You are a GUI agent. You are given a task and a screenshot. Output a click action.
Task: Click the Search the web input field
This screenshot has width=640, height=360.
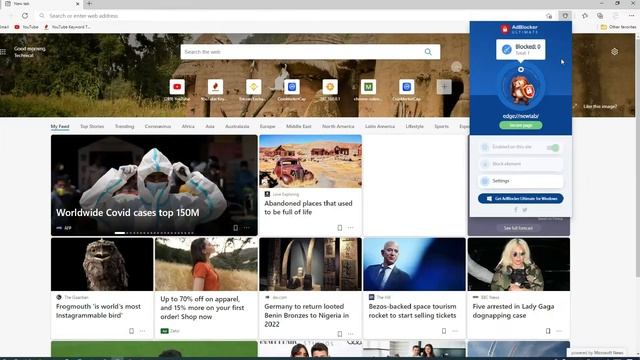(x=302, y=52)
